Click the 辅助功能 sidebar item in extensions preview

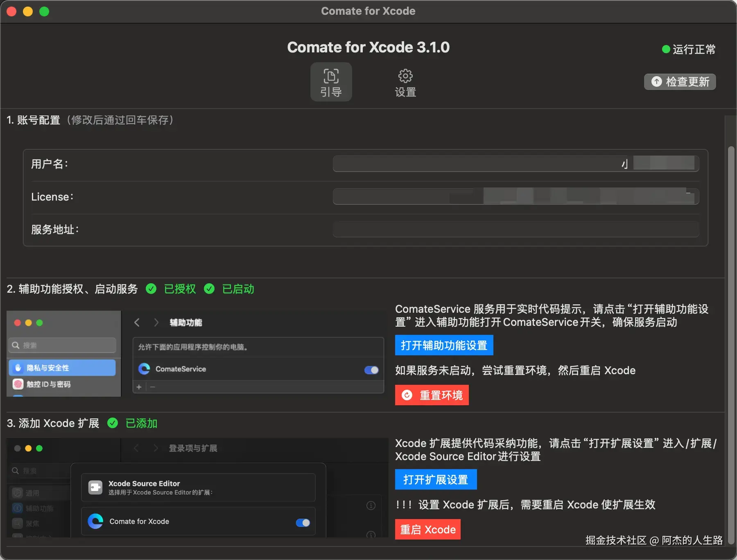tap(39, 508)
